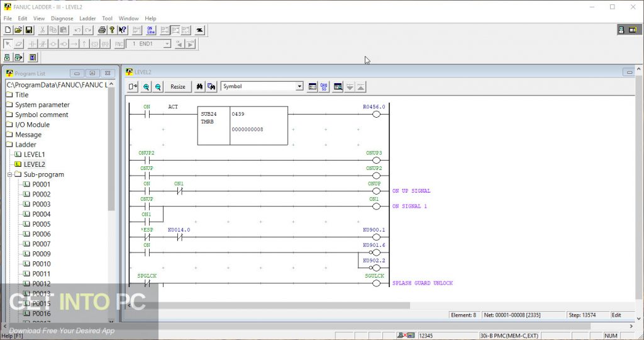This screenshot has width=644, height=340.
Task: Select Symbol comment in the tree
Action: (42, 115)
